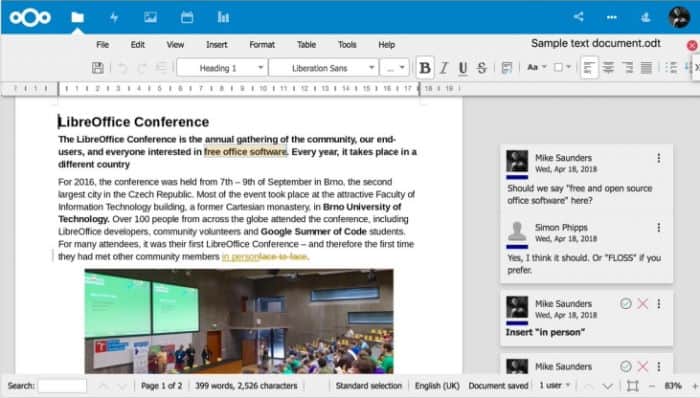Reject the Insert "in person" tracked change
This screenshot has height=398, width=700.
coord(642,304)
